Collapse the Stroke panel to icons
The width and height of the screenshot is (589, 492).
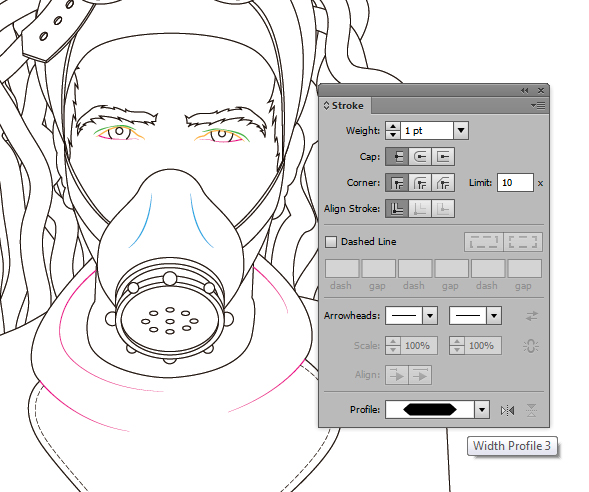click(x=524, y=91)
